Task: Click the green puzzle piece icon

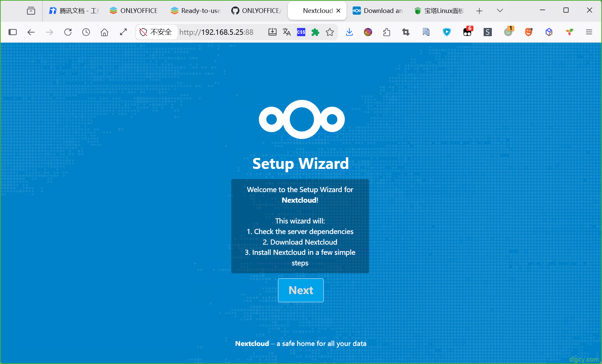Action: (315, 32)
